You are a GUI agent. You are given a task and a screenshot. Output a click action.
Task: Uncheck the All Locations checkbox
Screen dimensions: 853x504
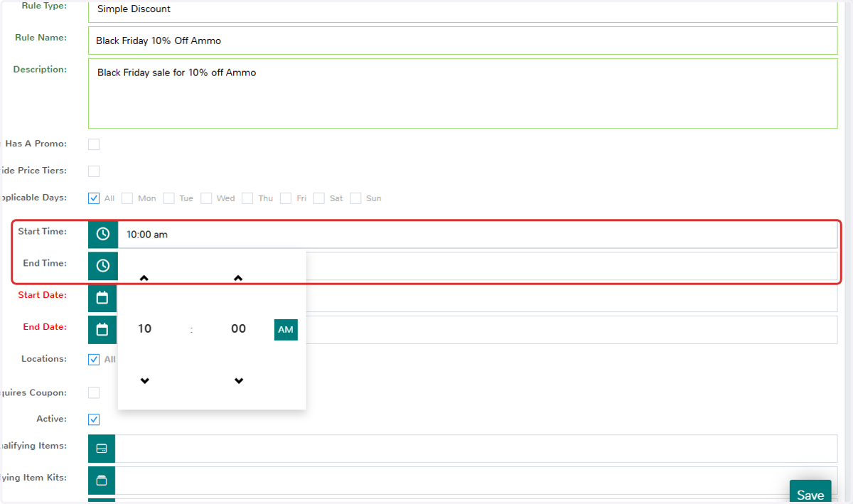click(94, 359)
